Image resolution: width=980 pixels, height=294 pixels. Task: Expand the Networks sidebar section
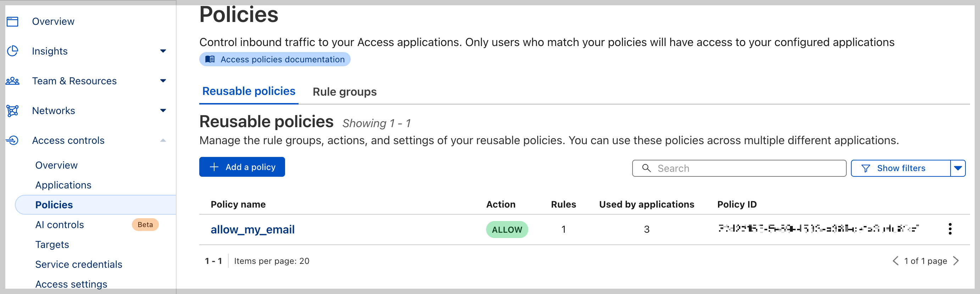click(x=163, y=111)
